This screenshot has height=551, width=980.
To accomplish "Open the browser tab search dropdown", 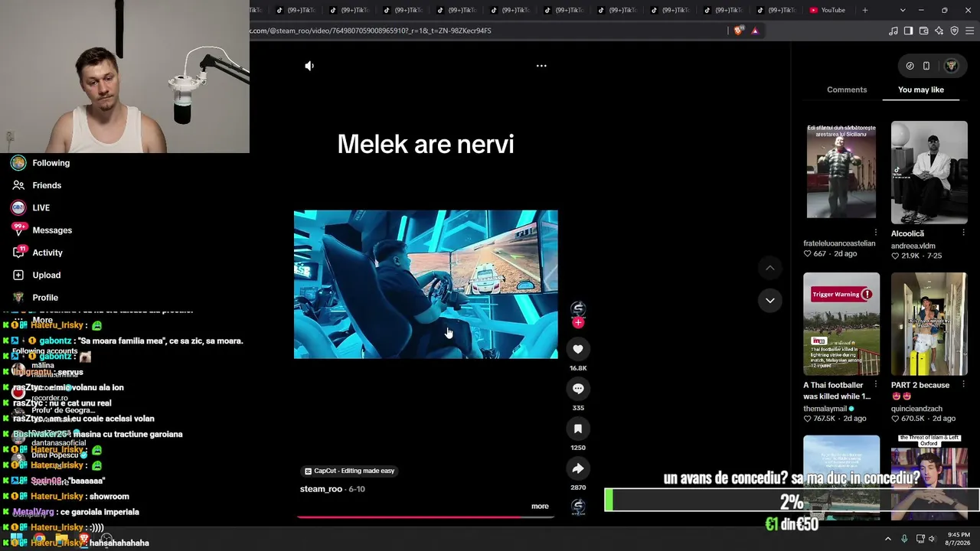I will 903,10.
